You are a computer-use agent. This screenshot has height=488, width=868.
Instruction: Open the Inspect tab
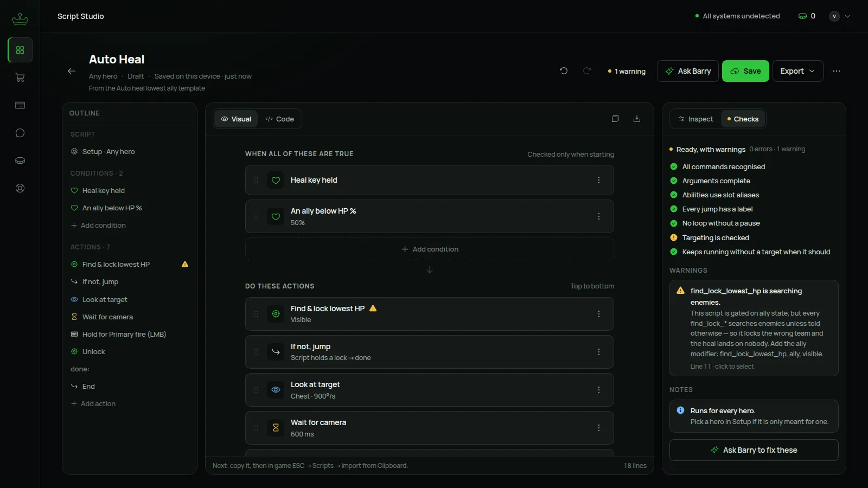tap(695, 119)
